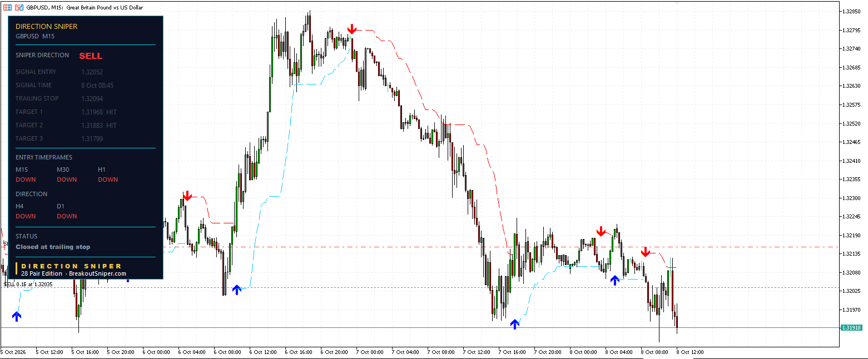Click the 1.32575 price scale label
868x359 pixels.
click(x=851, y=104)
